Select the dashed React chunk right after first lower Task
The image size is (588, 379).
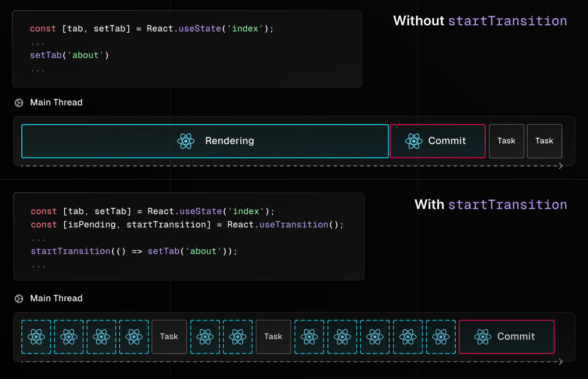click(x=205, y=337)
